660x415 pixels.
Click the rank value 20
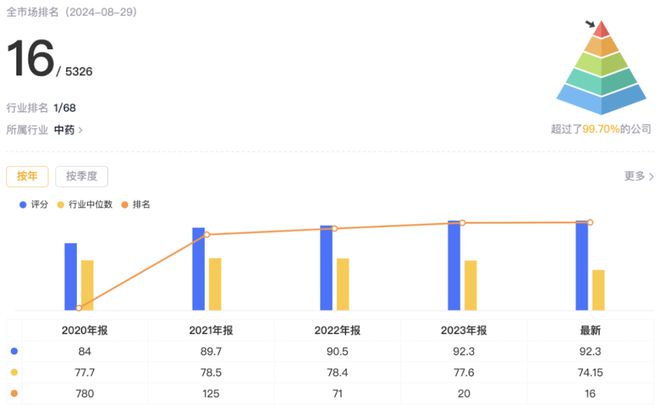pyautogui.click(x=464, y=394)
